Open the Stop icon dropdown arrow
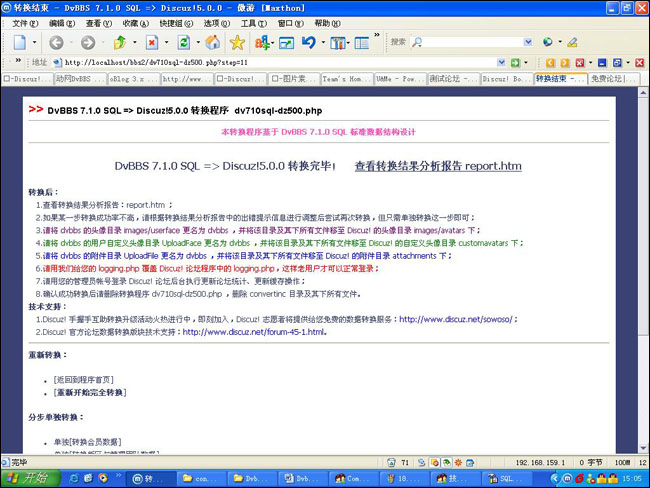 [167, 42]
